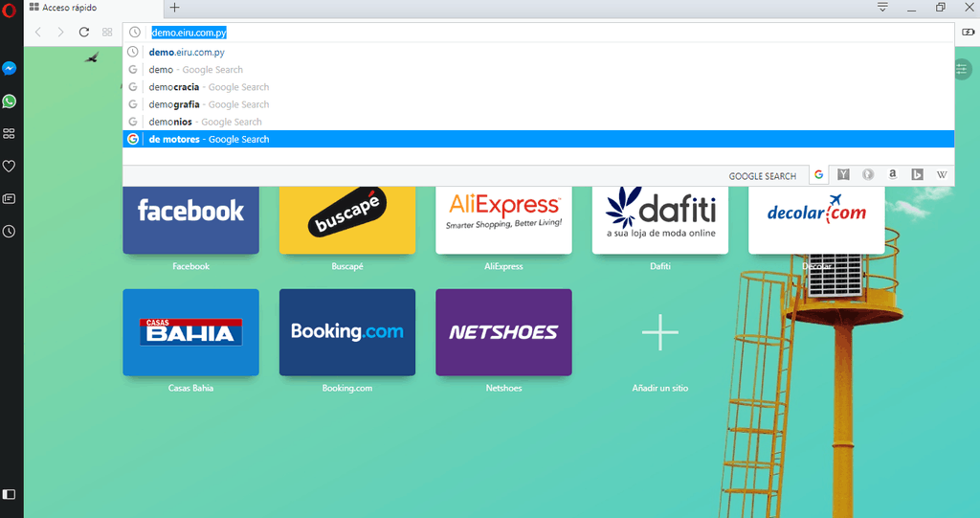This screenshot has width=980, height=518.
Task: Choose 'demonios' Google Search suggestion
Action: pyautogui.click(x=538, y=122)
